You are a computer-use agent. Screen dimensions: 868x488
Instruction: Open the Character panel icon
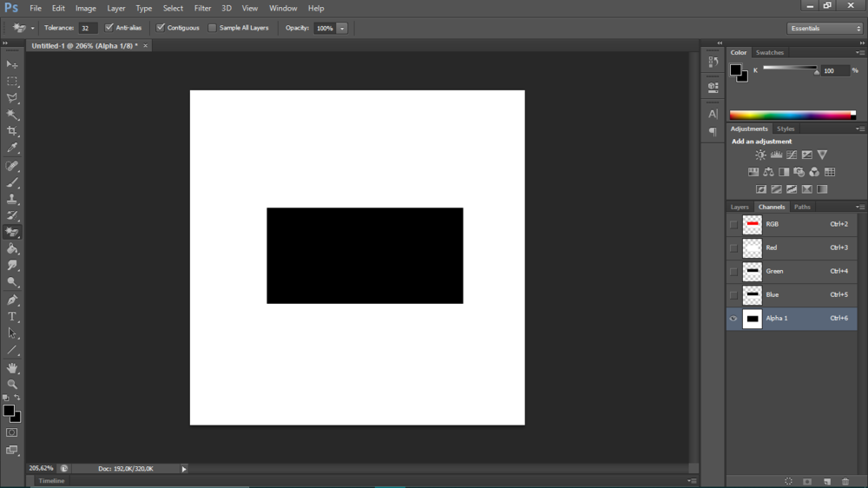click(713, 114)
